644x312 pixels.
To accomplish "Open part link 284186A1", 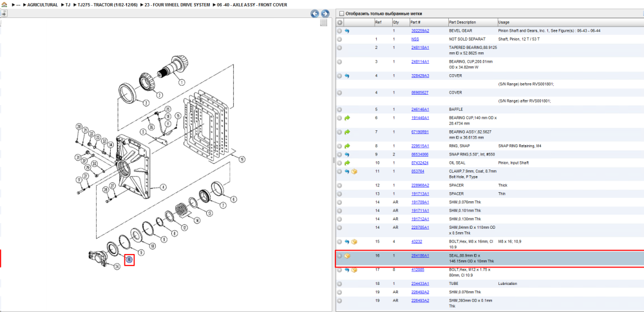I will pyautogui.click(x=420, y=256).
